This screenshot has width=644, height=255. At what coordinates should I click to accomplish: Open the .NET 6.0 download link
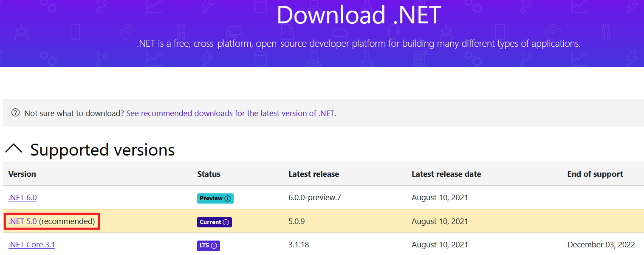click(x=23, y=198)
